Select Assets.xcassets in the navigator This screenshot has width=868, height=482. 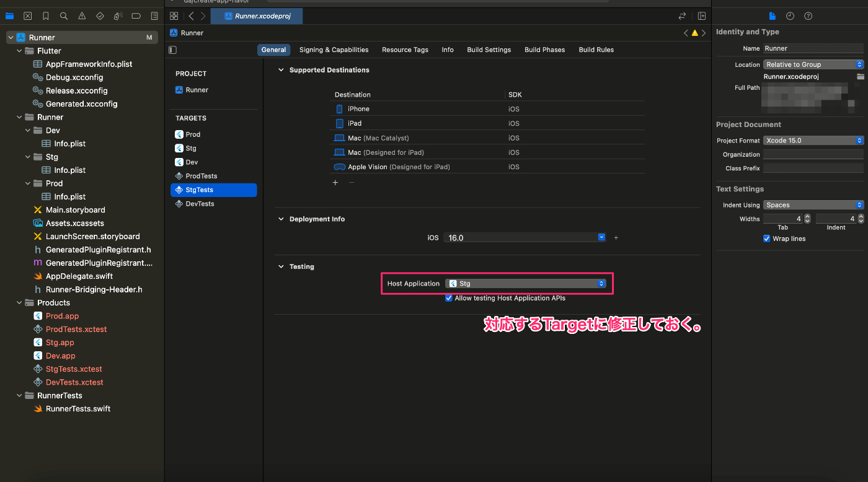click(75, 223)
